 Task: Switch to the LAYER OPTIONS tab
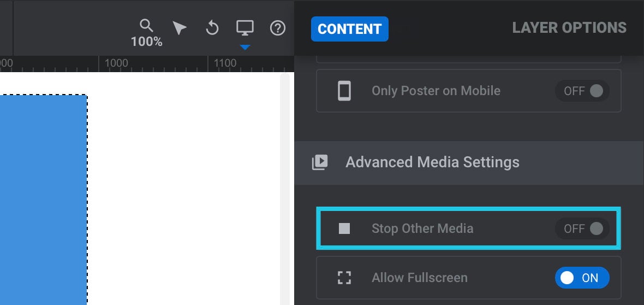(569, 27)
